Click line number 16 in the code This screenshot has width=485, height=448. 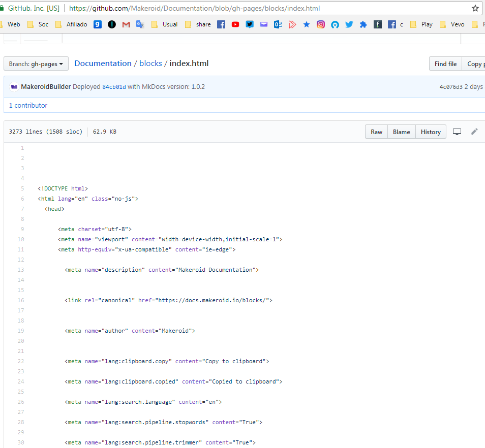click(x=21, y=300)
